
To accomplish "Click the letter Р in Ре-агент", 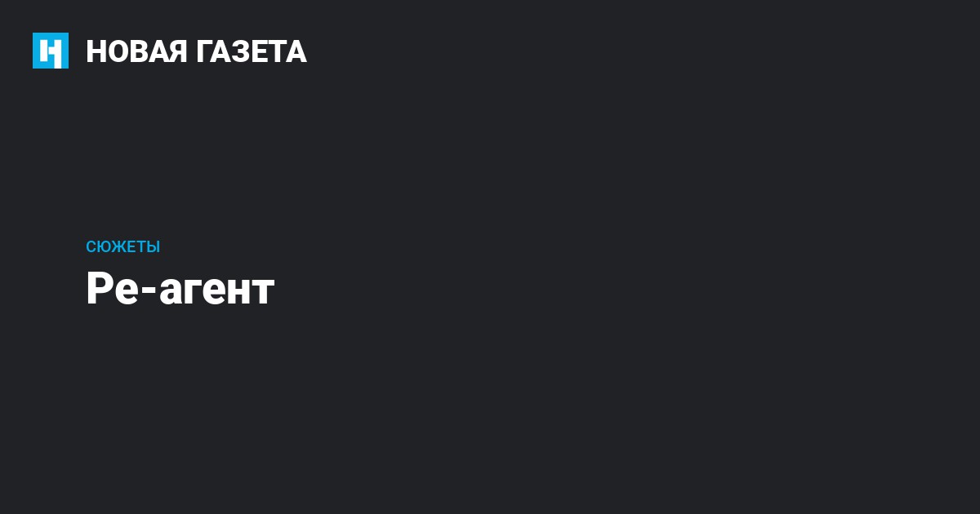I will point(98,289).
